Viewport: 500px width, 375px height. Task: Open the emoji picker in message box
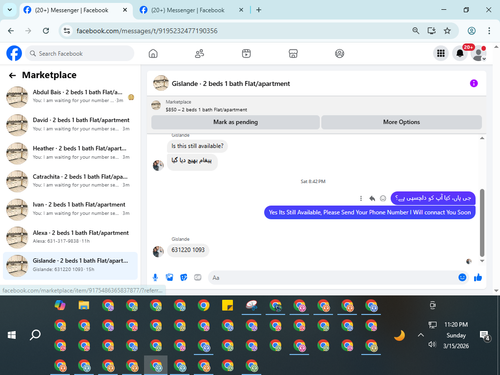462,277
